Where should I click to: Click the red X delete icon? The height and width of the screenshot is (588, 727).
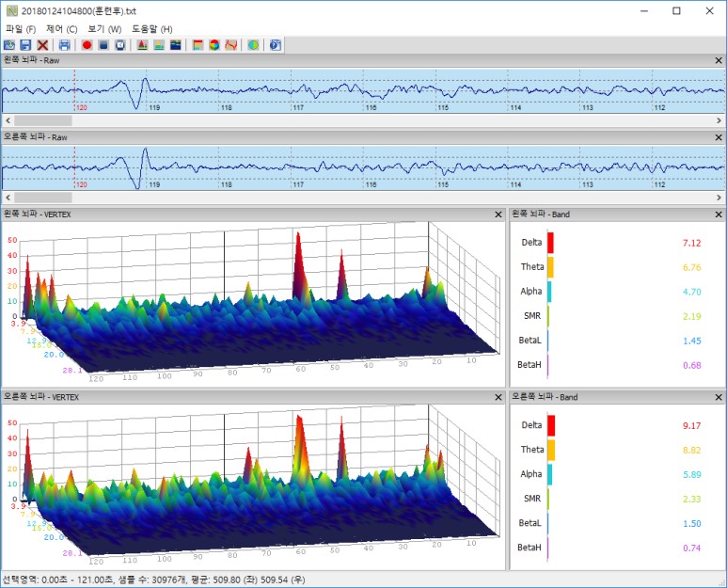(42, 44)
